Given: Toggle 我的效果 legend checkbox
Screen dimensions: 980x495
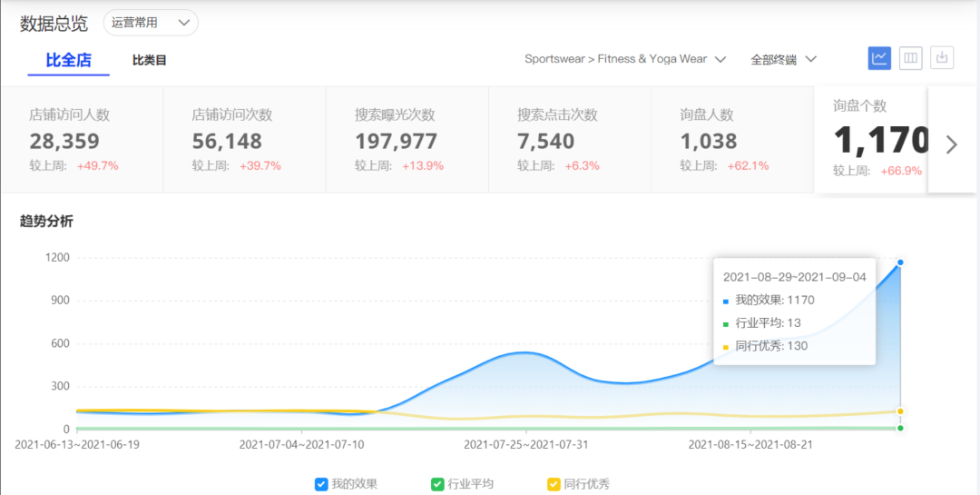Looking at the screenshot, I should (x=321, y=484).
